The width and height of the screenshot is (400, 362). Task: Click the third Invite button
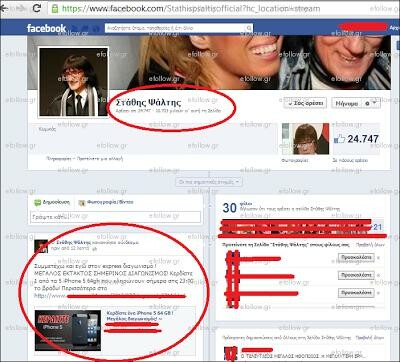coord(356,292)
